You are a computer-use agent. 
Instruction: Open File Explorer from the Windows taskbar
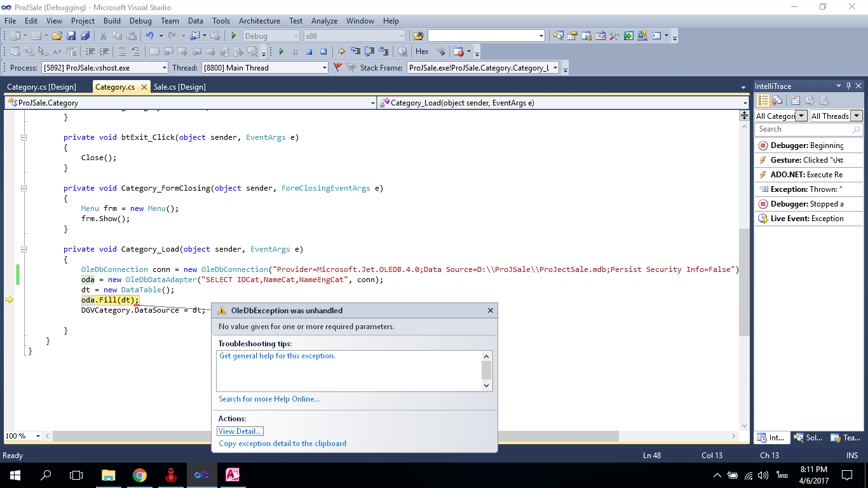pos(109,475)
